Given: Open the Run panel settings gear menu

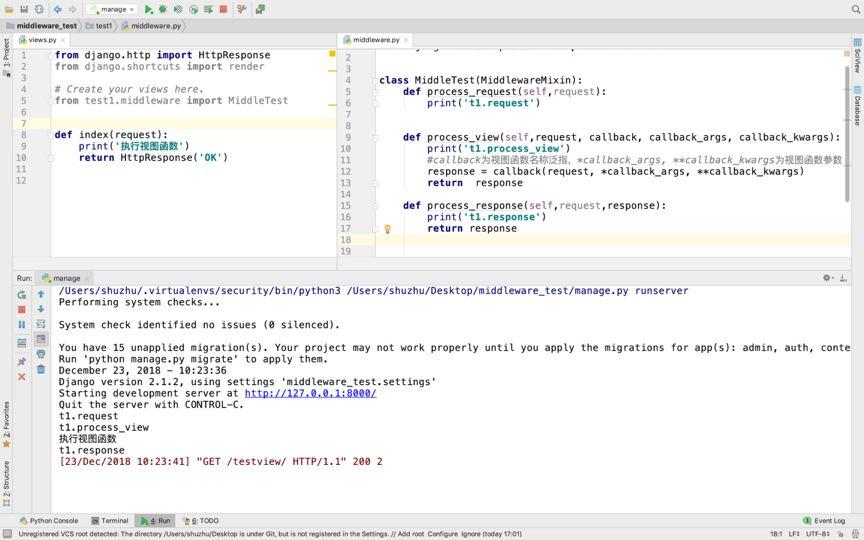Looking at the screenshot, I should [x=827, y=278].
